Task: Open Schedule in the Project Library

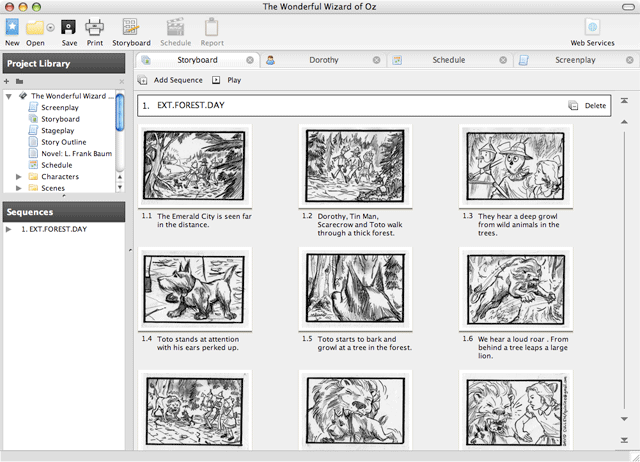Action: click(x=57, y=165)
